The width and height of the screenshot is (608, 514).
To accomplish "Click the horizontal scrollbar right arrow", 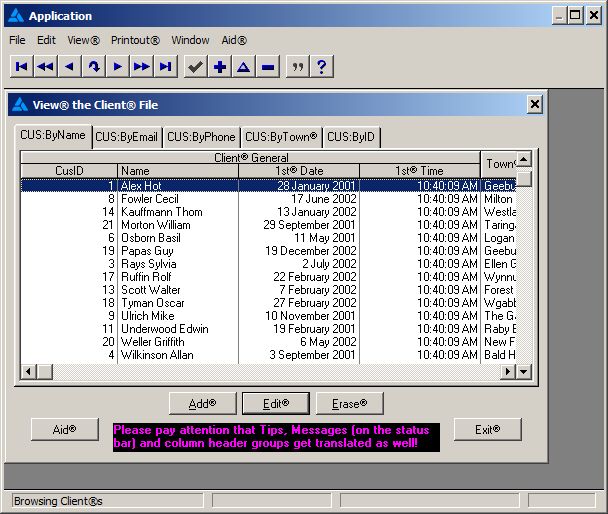I will tap(508, 372).
